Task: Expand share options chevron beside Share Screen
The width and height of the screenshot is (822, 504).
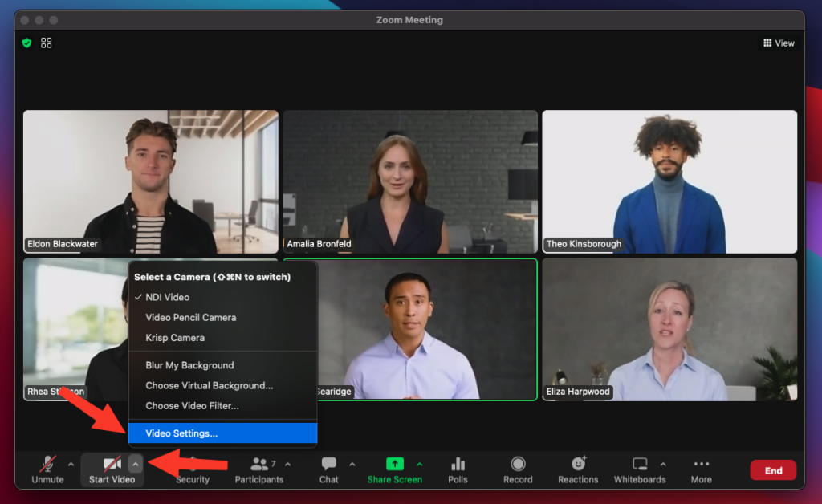Action: click(420, 464)
